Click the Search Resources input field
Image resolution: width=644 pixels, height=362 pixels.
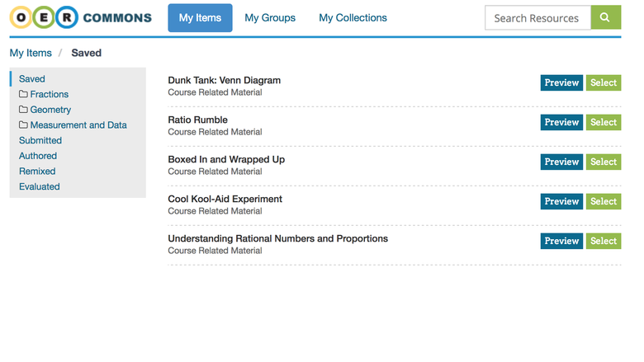537,17
